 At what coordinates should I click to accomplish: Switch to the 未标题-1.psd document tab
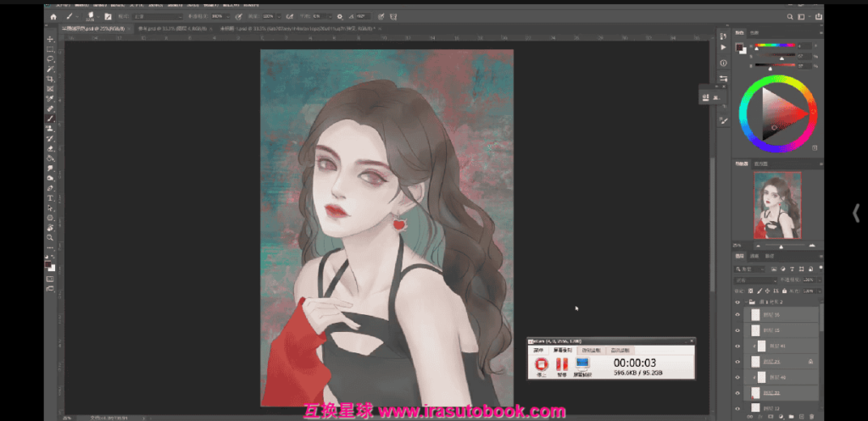pos(298,28)
